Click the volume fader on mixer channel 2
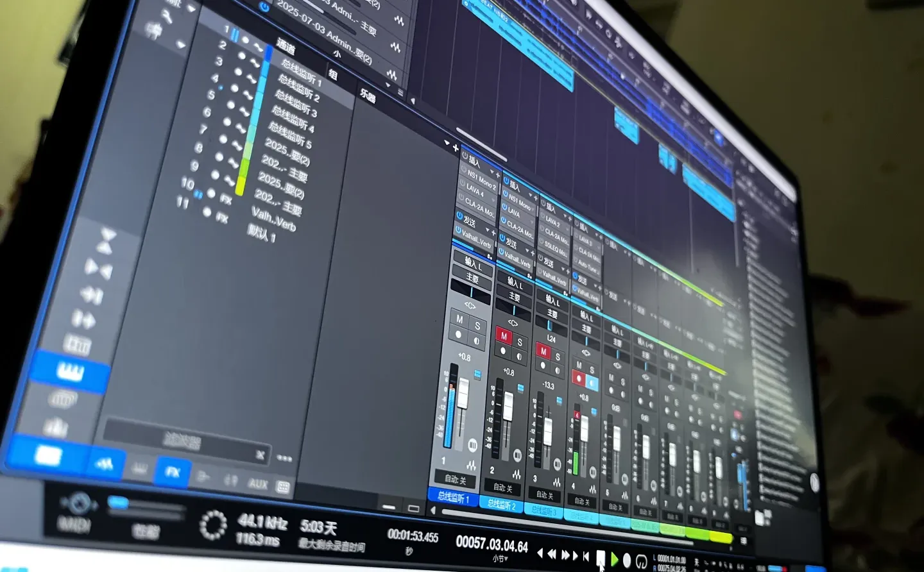This screenshot has height=572, width=924. tap(508, 407)
